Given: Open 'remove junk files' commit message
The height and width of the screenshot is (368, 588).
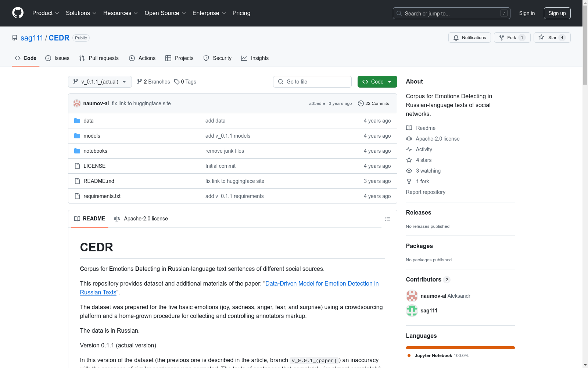Looking at the screenshot, I should (225, 151).
